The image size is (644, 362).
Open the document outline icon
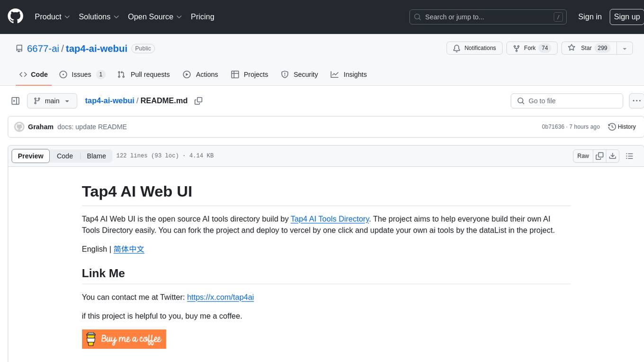click(629, 156)
